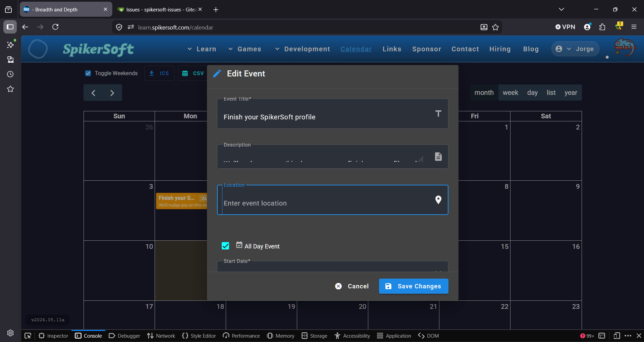
Task: Uncheck Toggle Weekends checkbox
Action: [x=88, y=73]
